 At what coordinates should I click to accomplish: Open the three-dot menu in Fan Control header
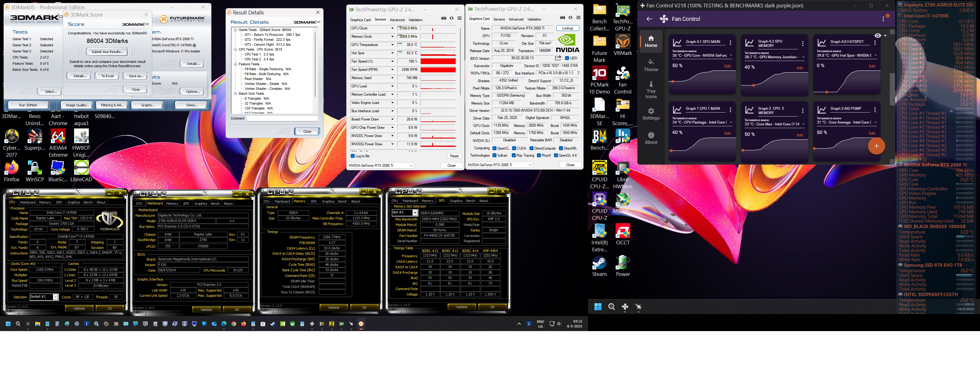pyautogui.click(x=883, y=19)
